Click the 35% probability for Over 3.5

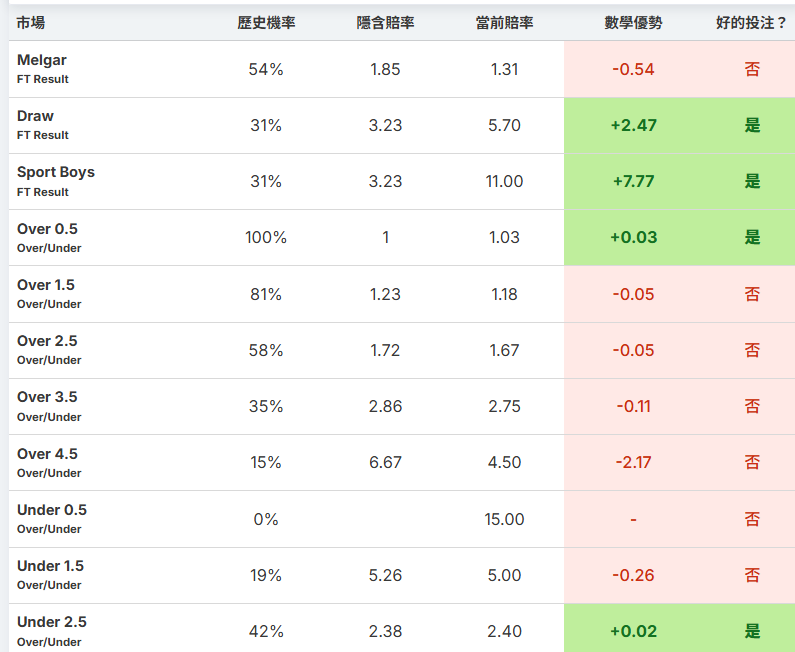pyautogui.click(x=266, y=406)
